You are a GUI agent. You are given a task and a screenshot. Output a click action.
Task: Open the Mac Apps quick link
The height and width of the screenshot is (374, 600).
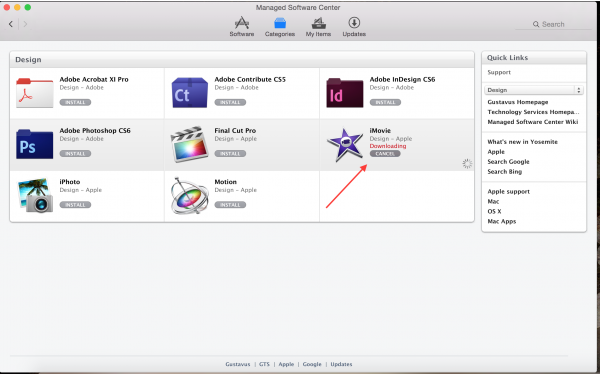[x=502, y=222]
